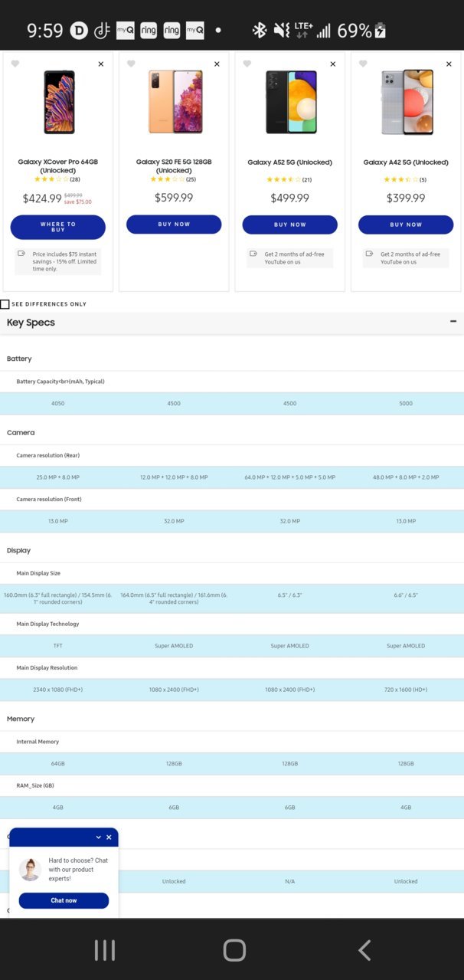Screen dimensions: 464x980
Task: Open Galaxy A52 5G product image
Action: (x=290, y=102)
